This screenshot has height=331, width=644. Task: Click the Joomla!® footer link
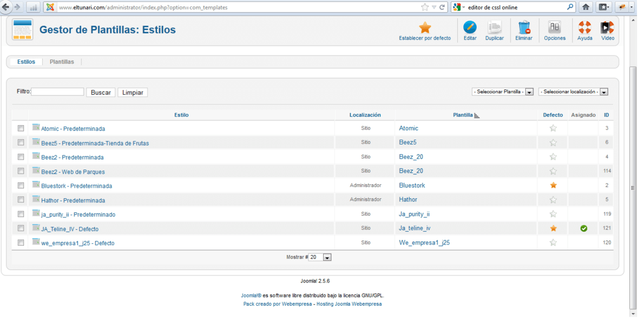251,295
